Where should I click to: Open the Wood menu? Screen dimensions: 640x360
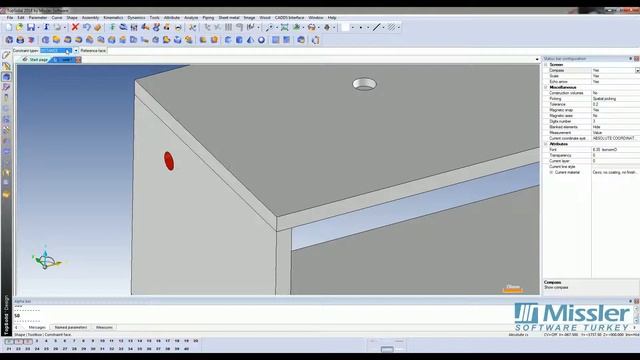[265, 18]
